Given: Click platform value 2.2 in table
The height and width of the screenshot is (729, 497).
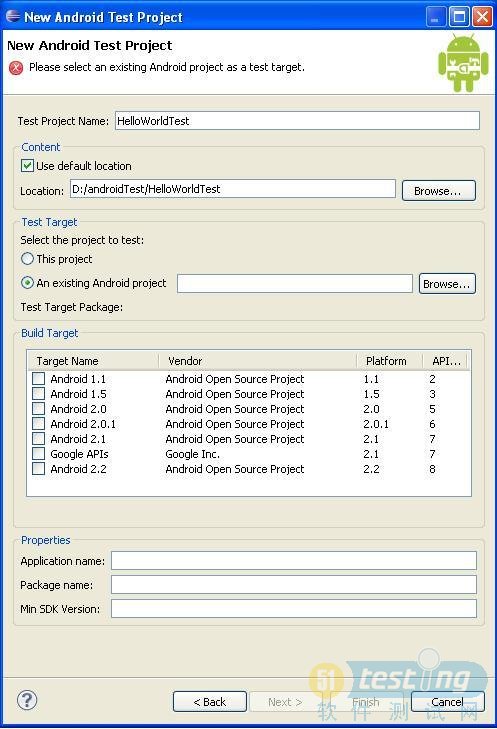Looking at the screenshot, I should click(x=371, y=469).
